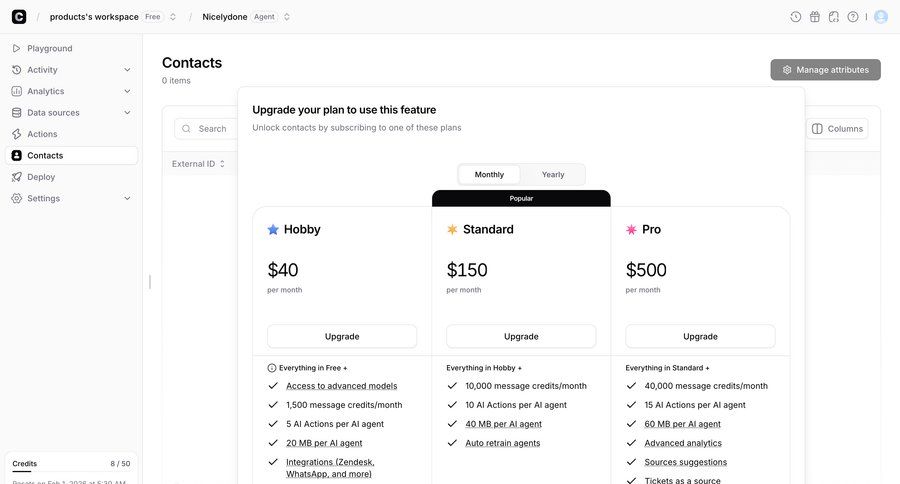This screenshot has height=484, width=900.
Task: Open the help question mark icon
Action: (x=853, y=17)
